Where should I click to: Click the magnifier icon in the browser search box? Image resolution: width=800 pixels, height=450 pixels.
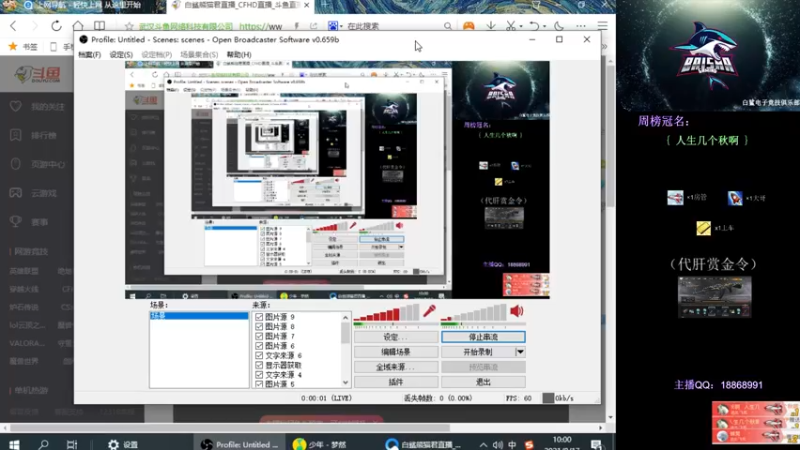(447, 26)
